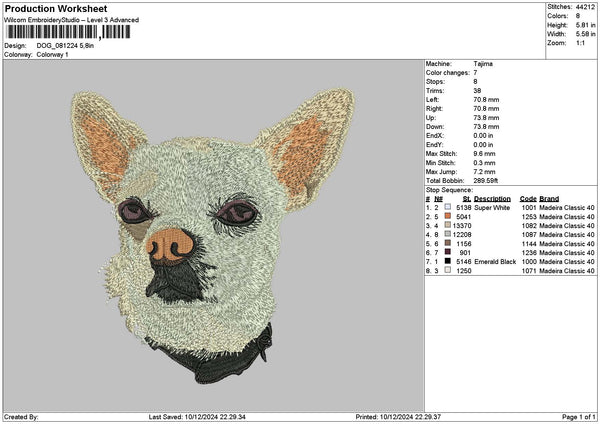Click the EndX value '0.00 in'
This screenshot has width=600, height=424.
pos(483,136)
